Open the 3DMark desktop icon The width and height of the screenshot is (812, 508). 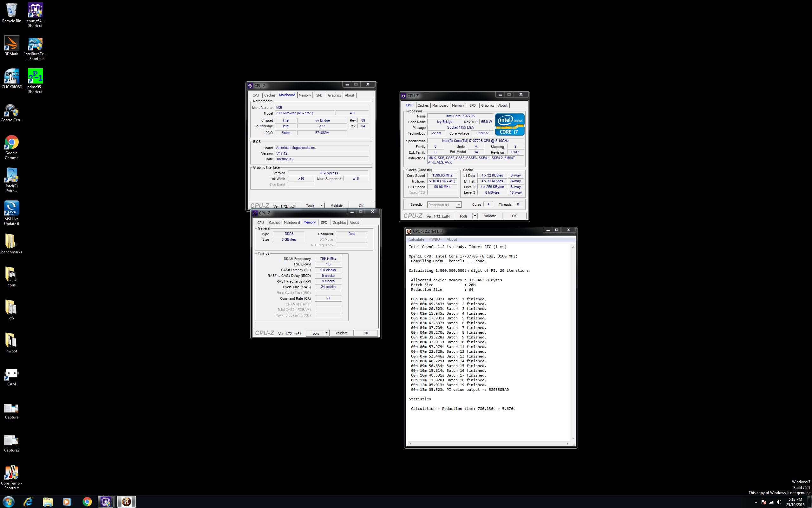coord(11,46)
